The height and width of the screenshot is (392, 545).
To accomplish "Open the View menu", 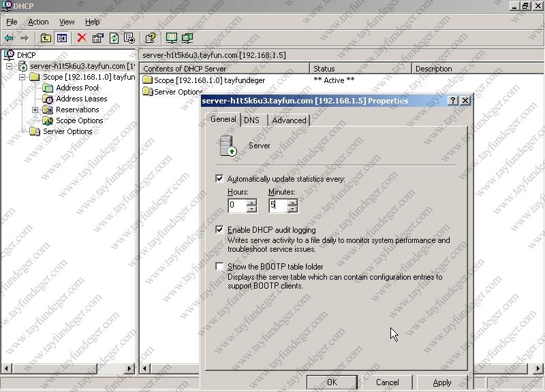I will point(67,22).
